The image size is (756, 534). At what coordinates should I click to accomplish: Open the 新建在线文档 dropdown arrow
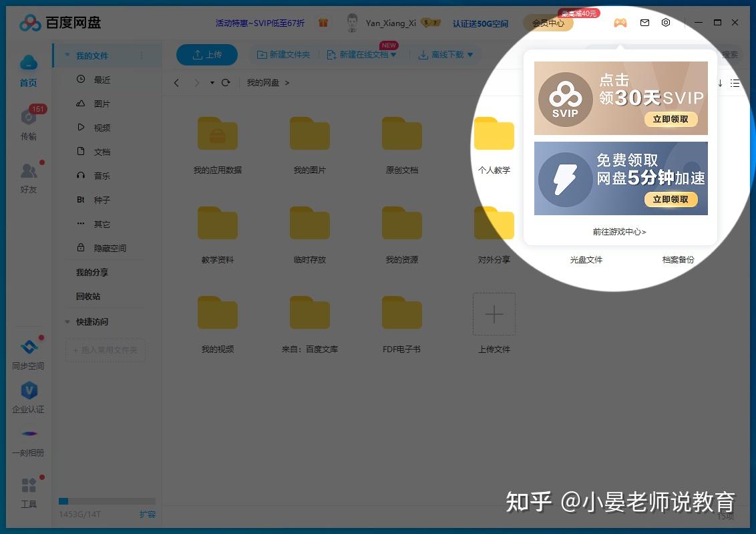click(393, 55)
